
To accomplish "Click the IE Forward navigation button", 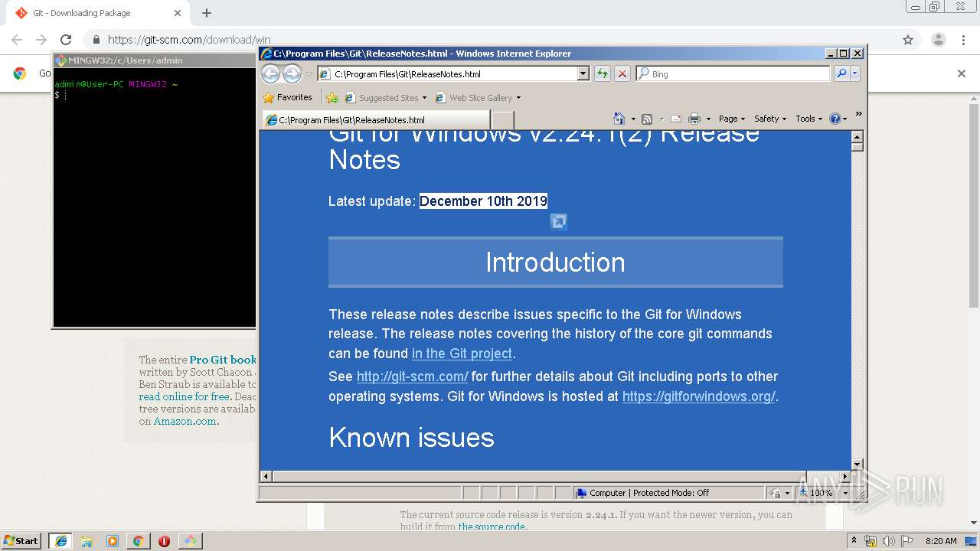I will (x=292, y=73).
